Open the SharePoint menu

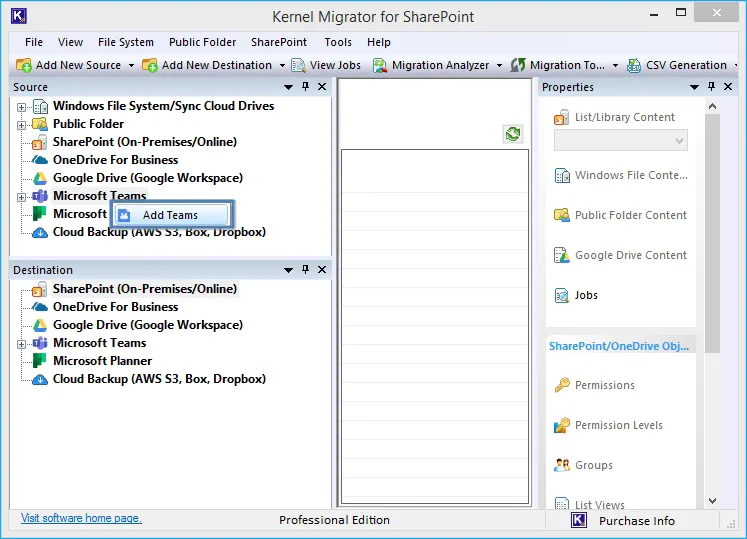point(279,42)
